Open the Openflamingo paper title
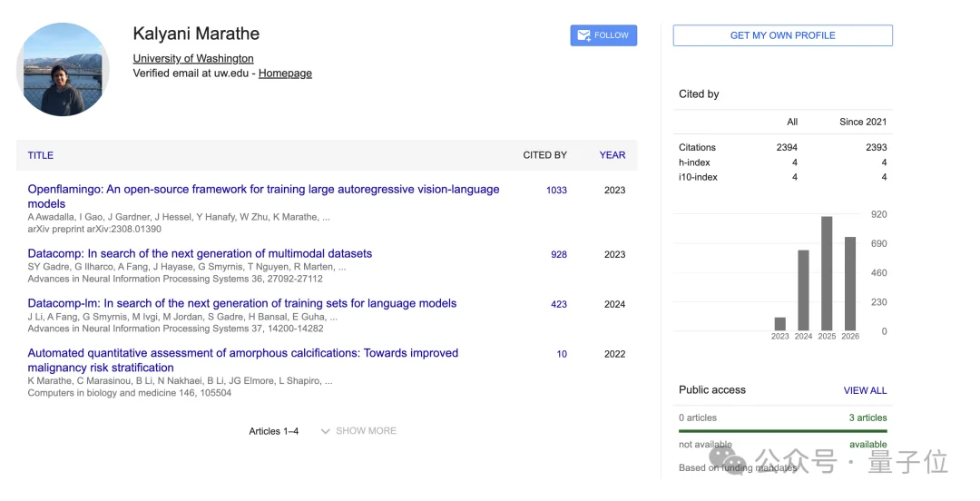Screen dimensions: 980x501 263,196
